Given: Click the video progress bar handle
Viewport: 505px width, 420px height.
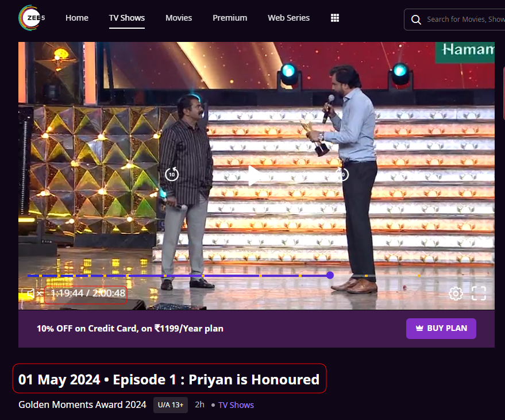Looking at the screenshot, I should (x=330, y=275).
